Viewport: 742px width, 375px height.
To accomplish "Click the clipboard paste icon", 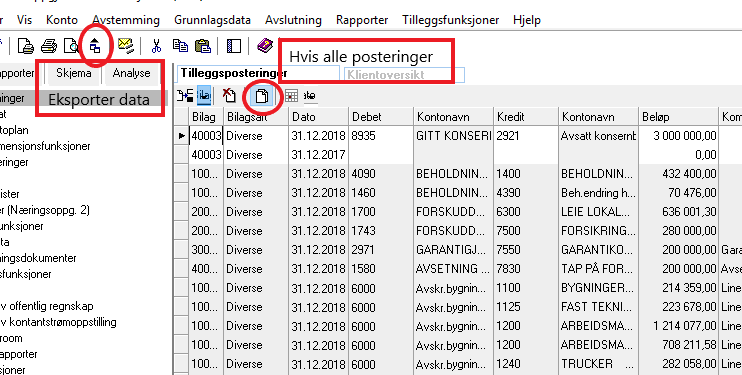I will point(203,46).
